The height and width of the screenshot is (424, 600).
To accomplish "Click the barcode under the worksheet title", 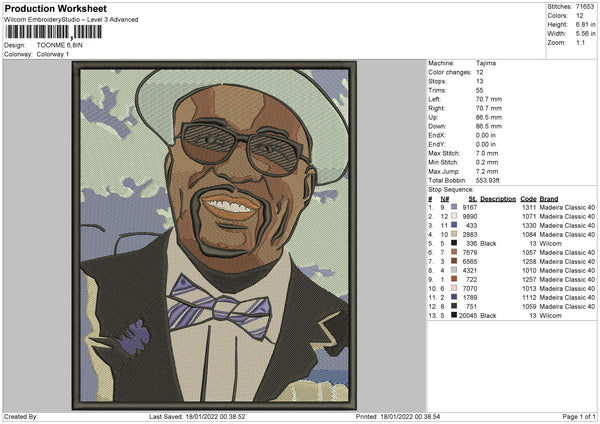I will (53, 32).
